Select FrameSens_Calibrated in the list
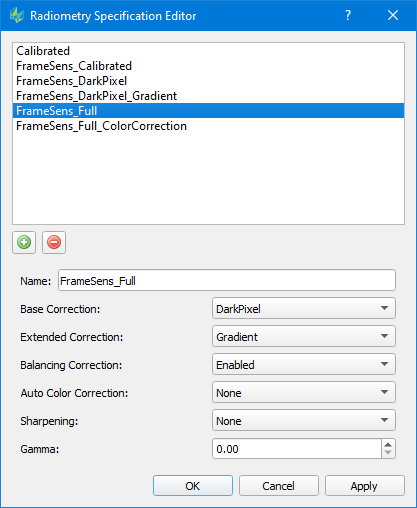Screen dimensions: 417x508 tap(208, 66)
